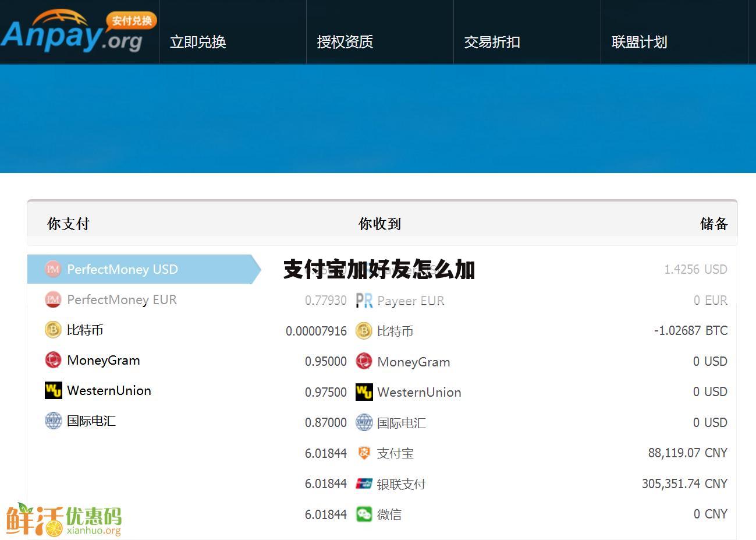756x540 pixels.
Task: Click the 储备 column header
Action: (x=714, y=224)
